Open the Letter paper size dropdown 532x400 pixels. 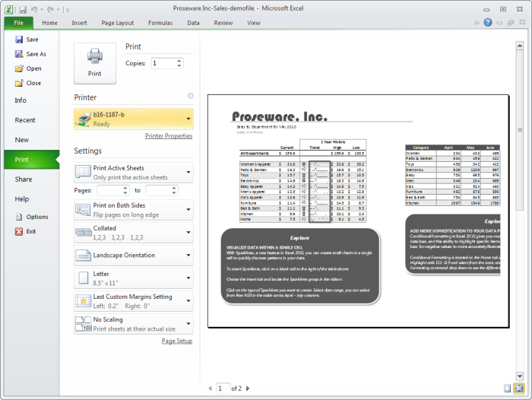(x=134, y=278)
